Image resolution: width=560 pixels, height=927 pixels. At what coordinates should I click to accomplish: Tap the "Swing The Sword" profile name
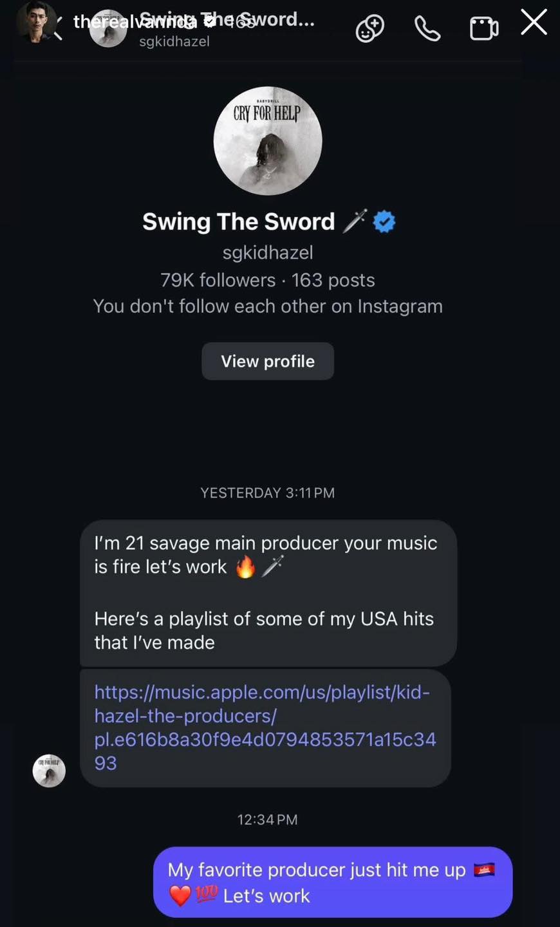pyautogui.click(x=238, y=221)
